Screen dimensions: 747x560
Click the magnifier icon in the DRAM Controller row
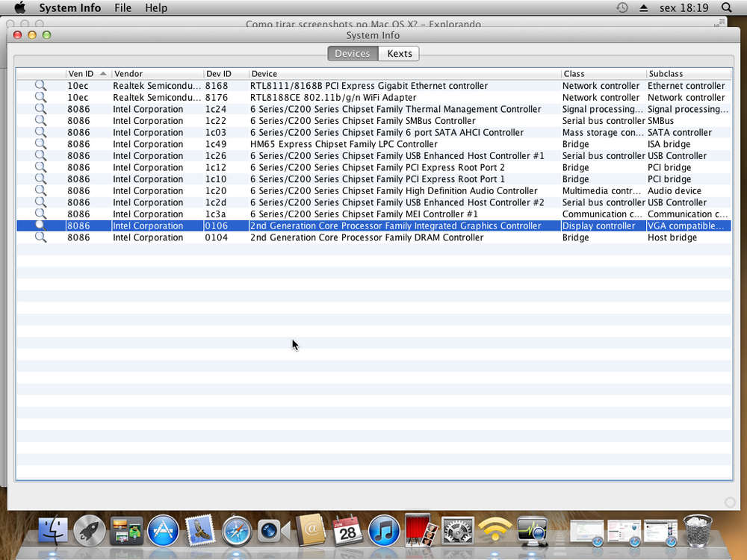40,237
